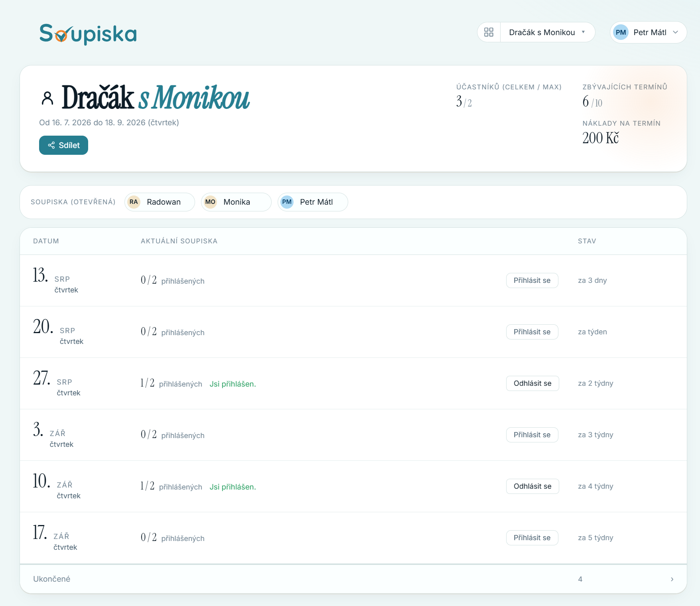Image resolution: width=700 pixels, height=606 pixels.
Task: Click the Sdílet share button
Action: [x=63, y=145]
